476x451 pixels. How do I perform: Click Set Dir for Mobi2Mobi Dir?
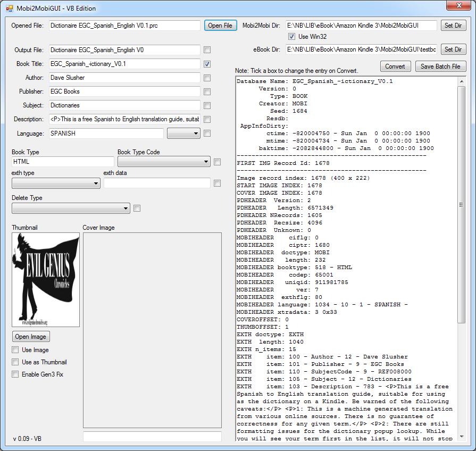(x=453, y=26)
